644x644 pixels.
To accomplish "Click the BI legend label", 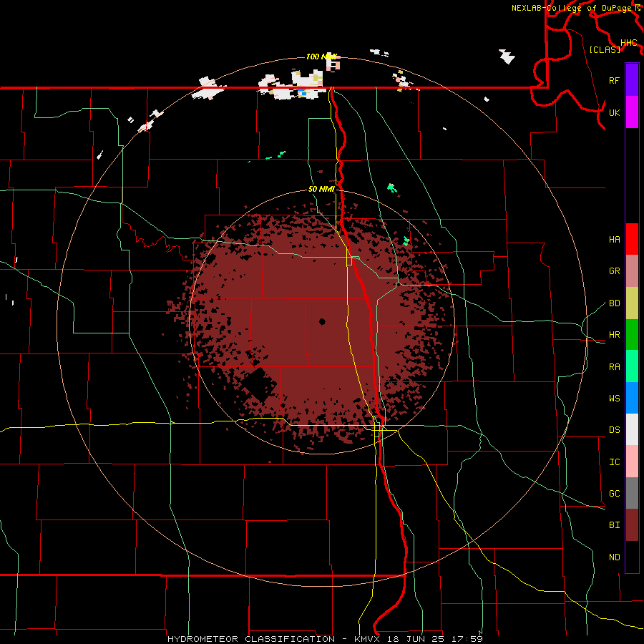I will tap(614, 525).
